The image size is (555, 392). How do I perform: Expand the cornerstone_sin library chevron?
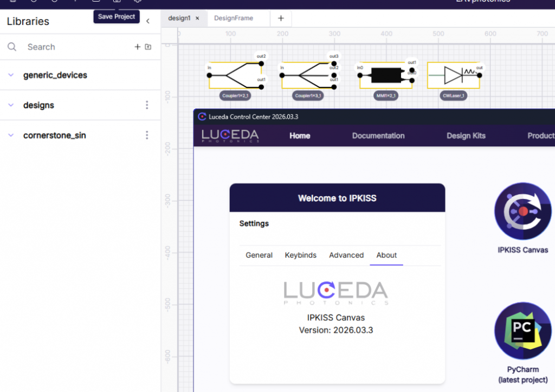click(x=11, y=136)
